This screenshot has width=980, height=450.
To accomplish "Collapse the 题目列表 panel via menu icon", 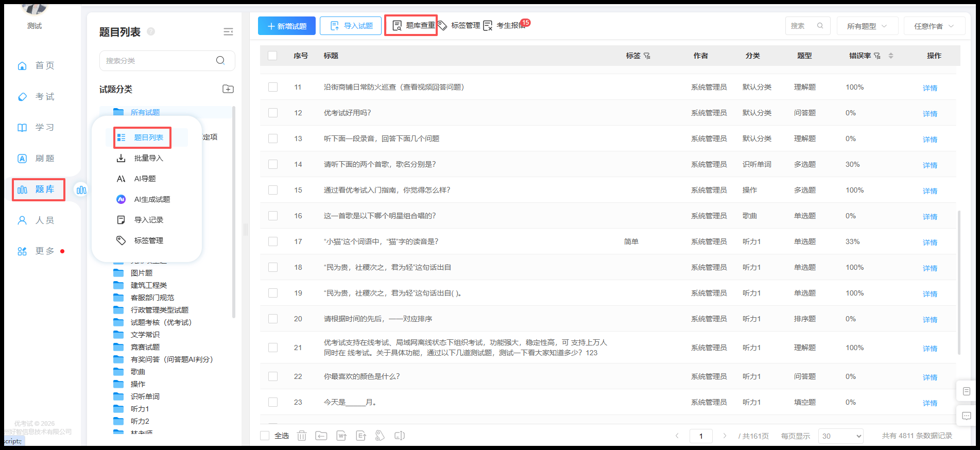I will (228, 32).
